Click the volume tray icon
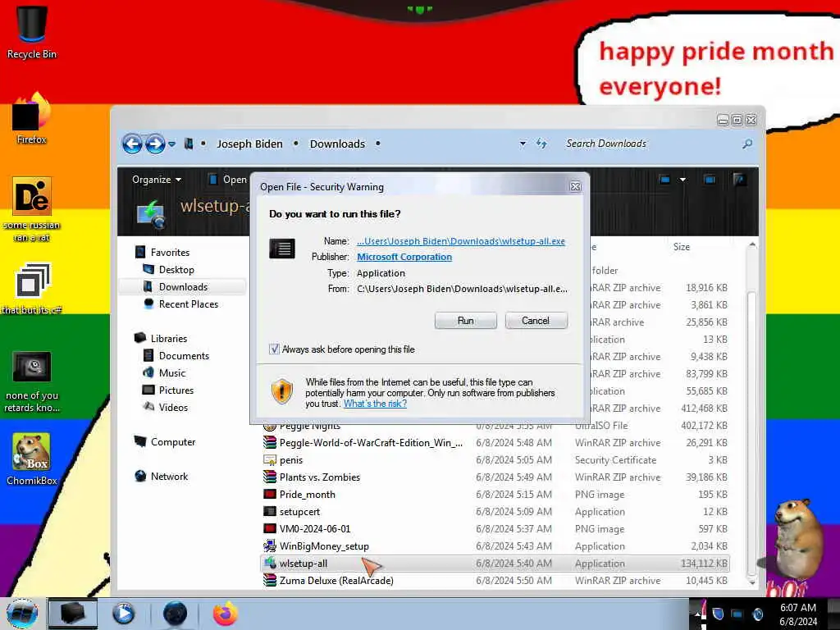840x630 pixels. click(757, 614)
